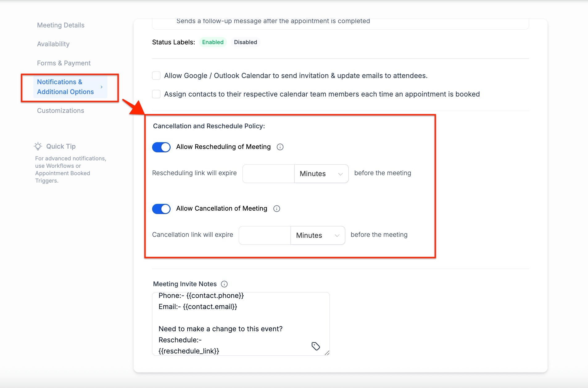Switch to the Availability section
The height and width of the screenshot is (388, 588).
[53, 44]
